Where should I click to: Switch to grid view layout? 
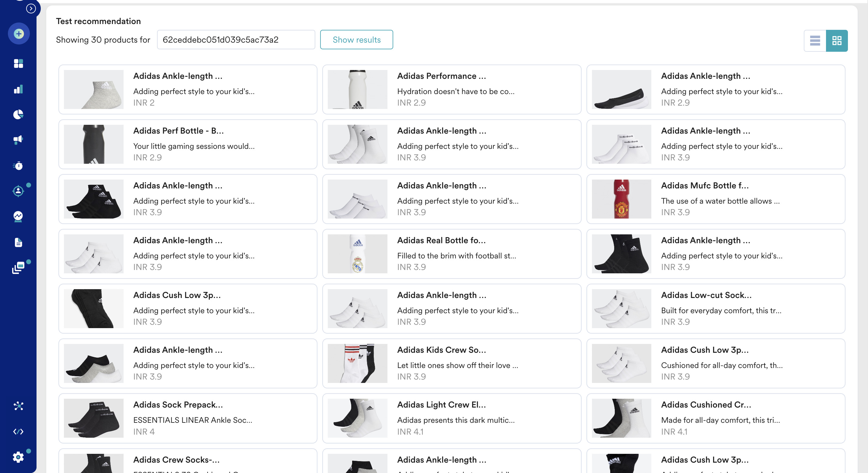click(837, 41)
